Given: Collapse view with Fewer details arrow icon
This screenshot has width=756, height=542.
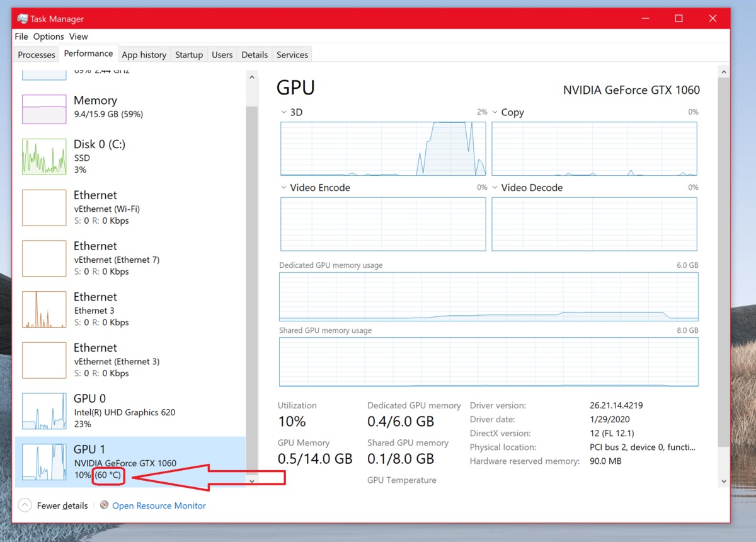Looking at the screenshot, I should click(x=25, y=505).
